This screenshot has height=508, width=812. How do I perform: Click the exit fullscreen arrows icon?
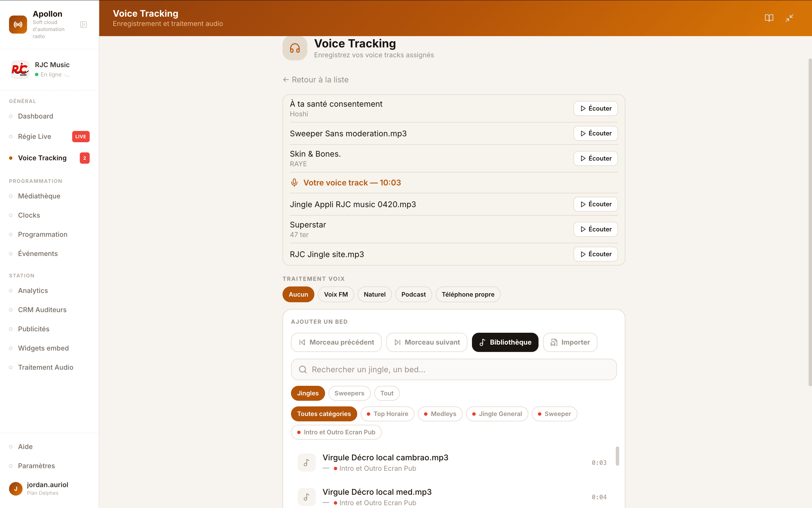789,18
